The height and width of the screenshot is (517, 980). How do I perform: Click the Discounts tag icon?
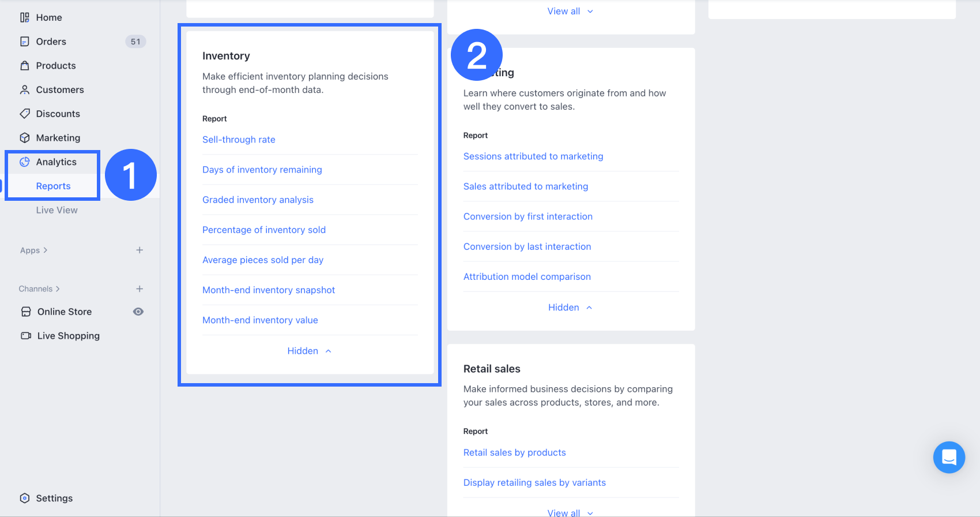pos(24,114)
